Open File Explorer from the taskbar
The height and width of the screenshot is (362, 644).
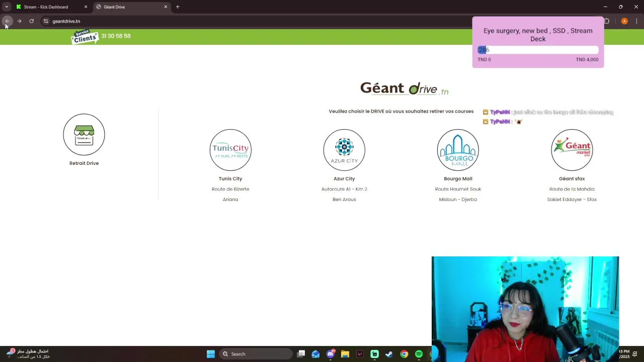pos(345,354)
